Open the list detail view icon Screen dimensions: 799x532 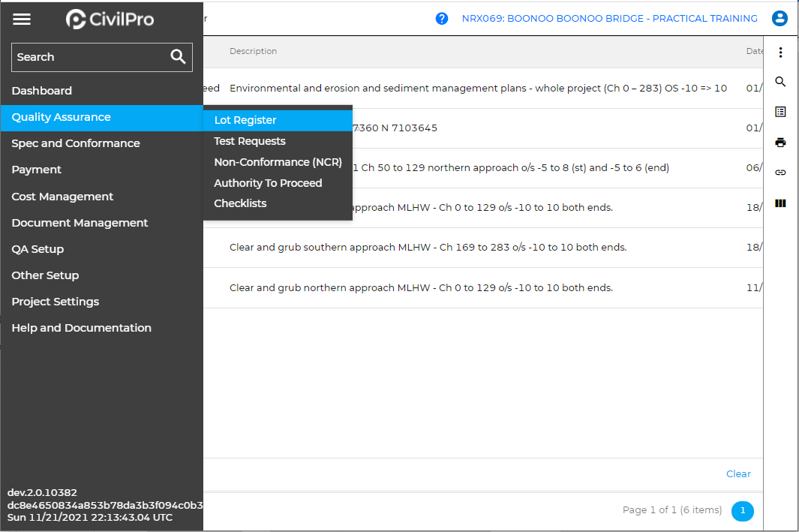[780, 112]
